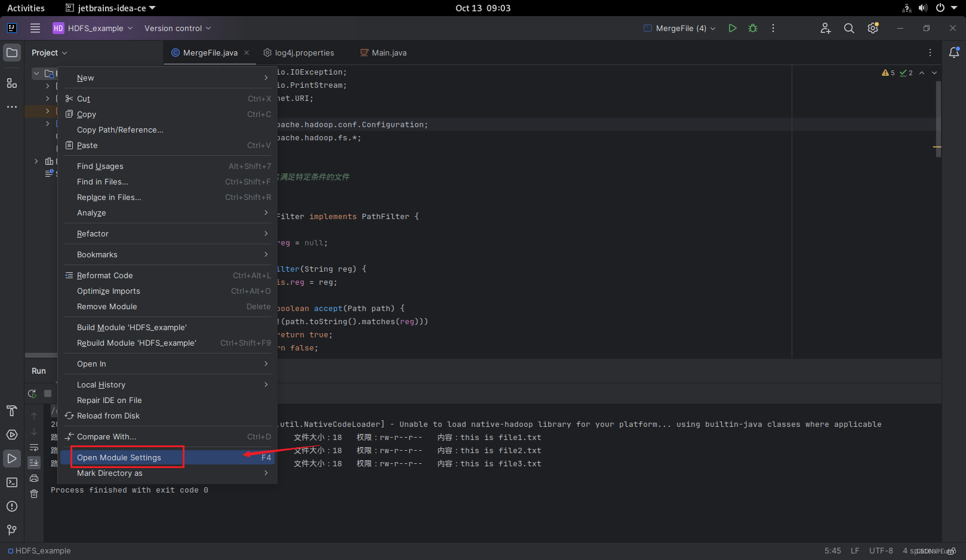Open the Problems view exclamation icon

tap(12, 506)
